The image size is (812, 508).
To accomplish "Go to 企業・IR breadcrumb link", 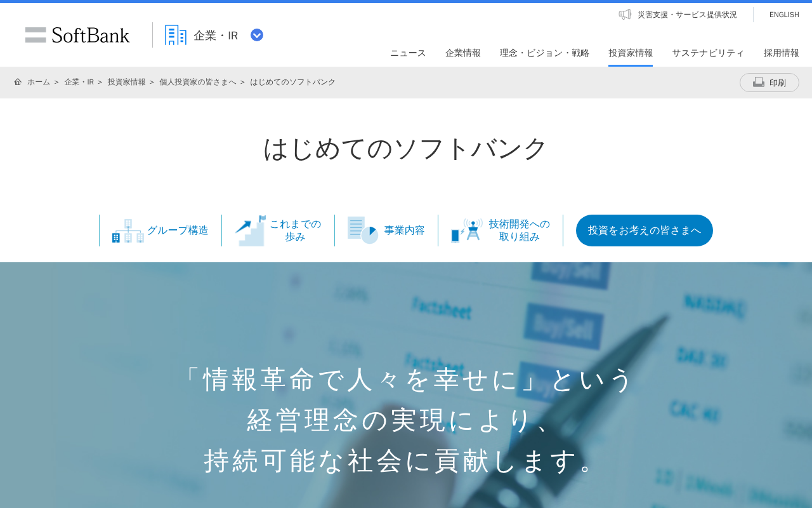I will point(79,82).
